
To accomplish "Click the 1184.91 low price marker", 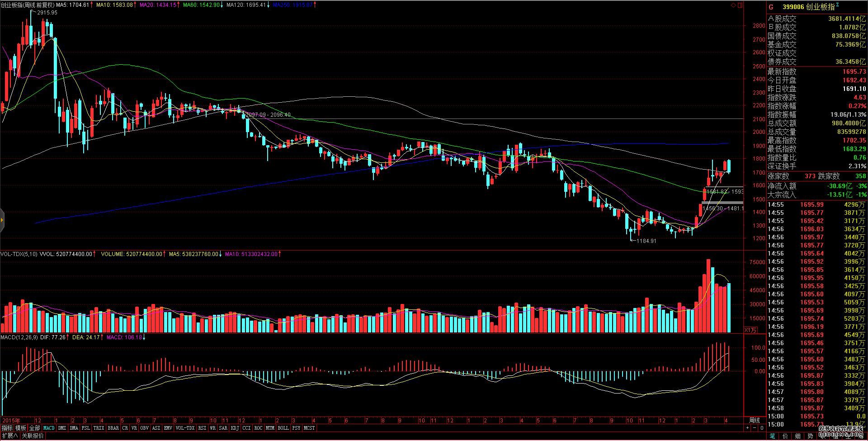I will tap(646, 241).
